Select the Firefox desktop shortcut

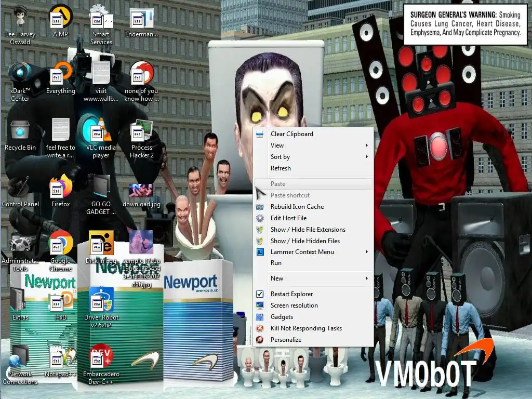click(60, 191)
